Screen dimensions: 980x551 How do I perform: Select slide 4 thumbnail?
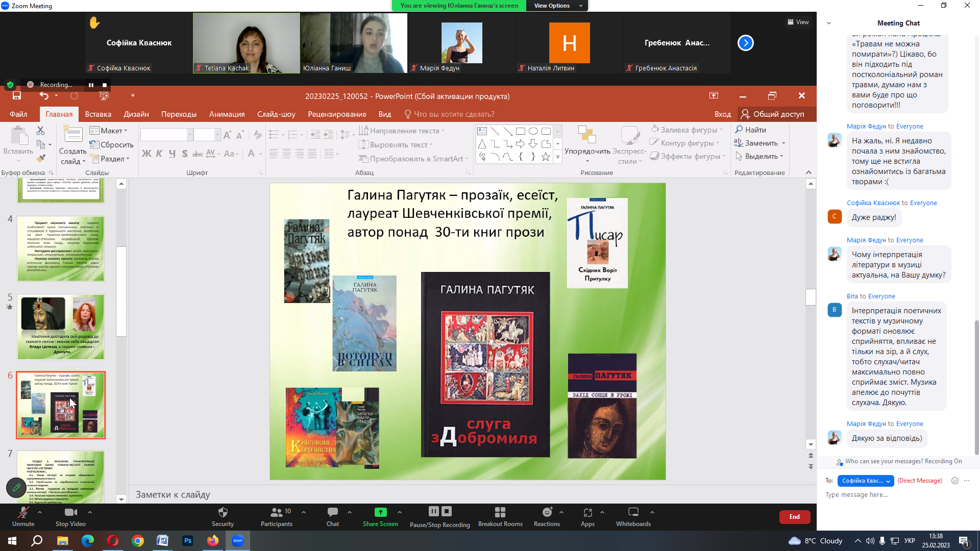pos(61,248)
